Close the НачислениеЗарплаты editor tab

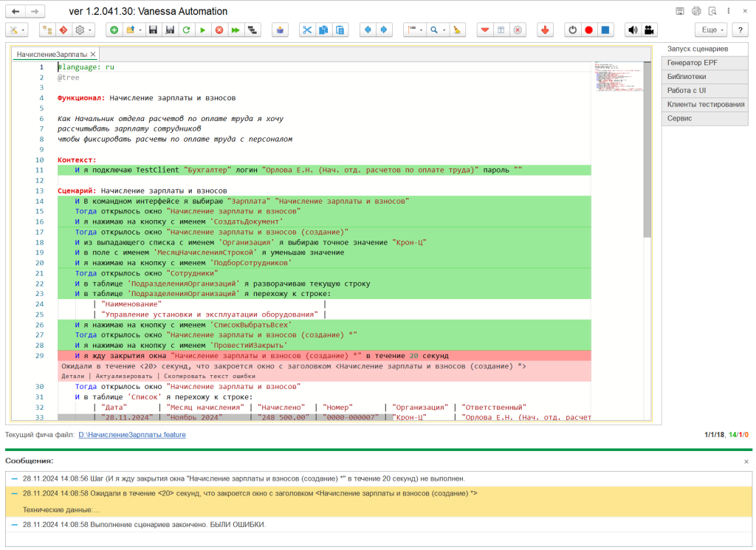(92, 55)
